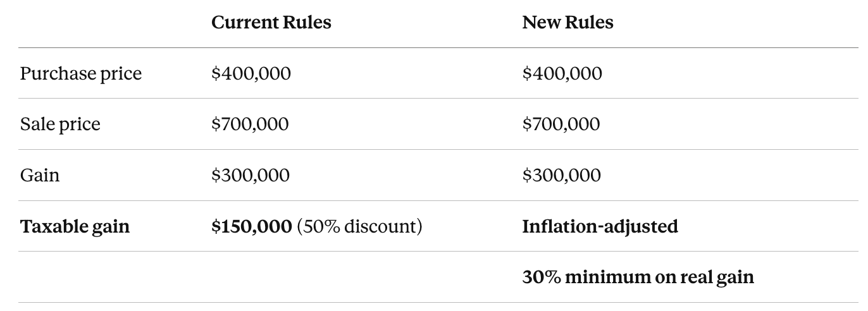Click $400,000 under New Rules
Viewport: 868px width, 311px height.
(562, 74)
